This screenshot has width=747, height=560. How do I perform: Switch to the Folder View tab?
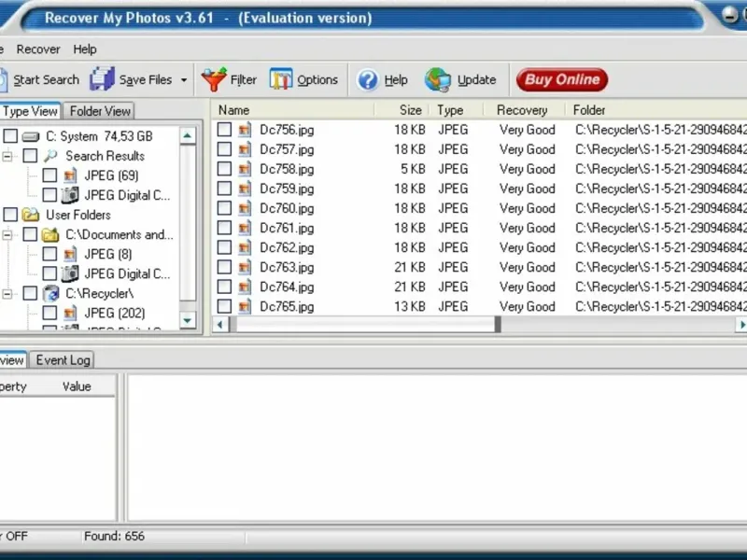pos(100,111)
